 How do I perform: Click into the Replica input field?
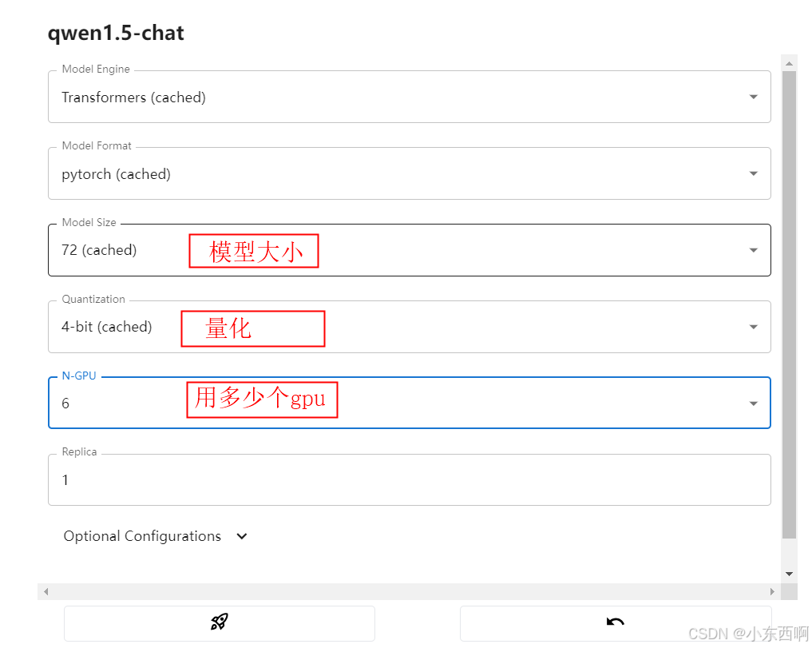tap(409, 480)
